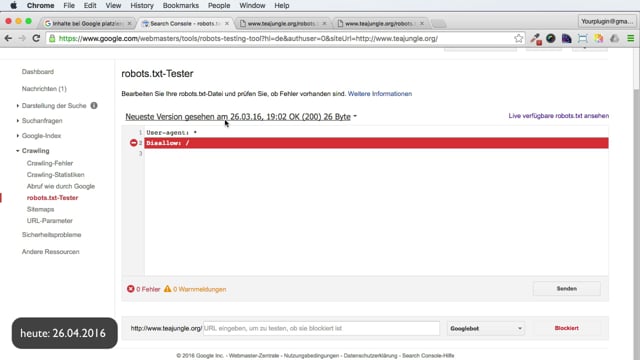The image size is (640, 360).
Task: Open Andere Ressourcen
Action: point(51,252)
